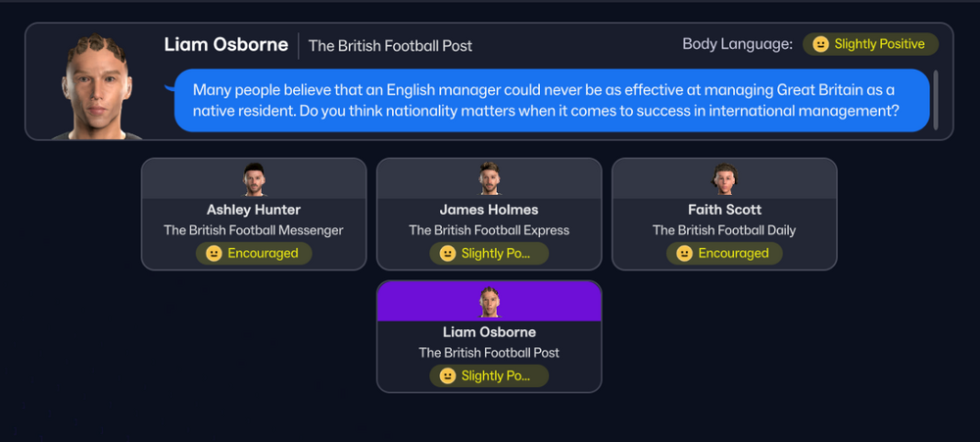The width and height of the screenshot is (980, 442).
Task: Click The British Football Post label in header
Action: point(391,46)
